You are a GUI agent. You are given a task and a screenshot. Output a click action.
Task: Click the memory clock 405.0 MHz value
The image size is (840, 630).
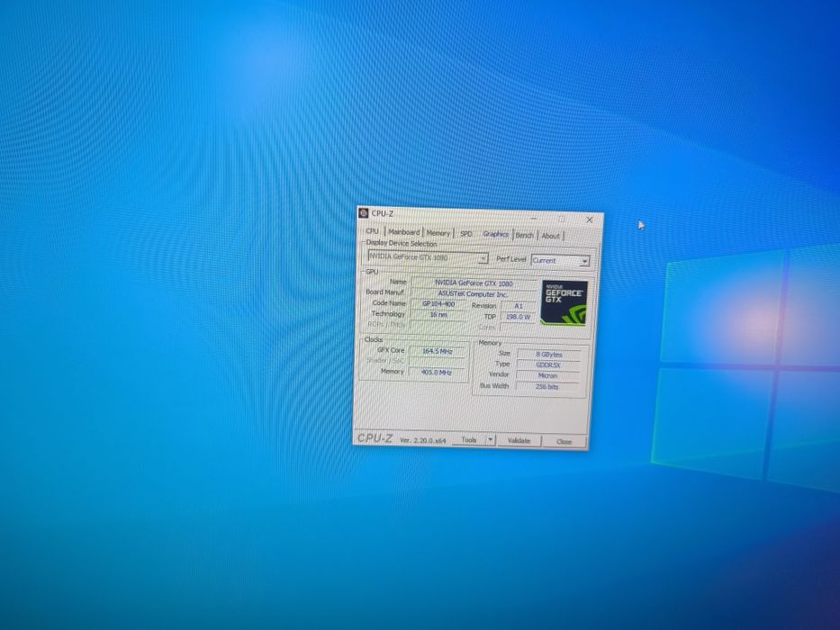tap(437, 372)
